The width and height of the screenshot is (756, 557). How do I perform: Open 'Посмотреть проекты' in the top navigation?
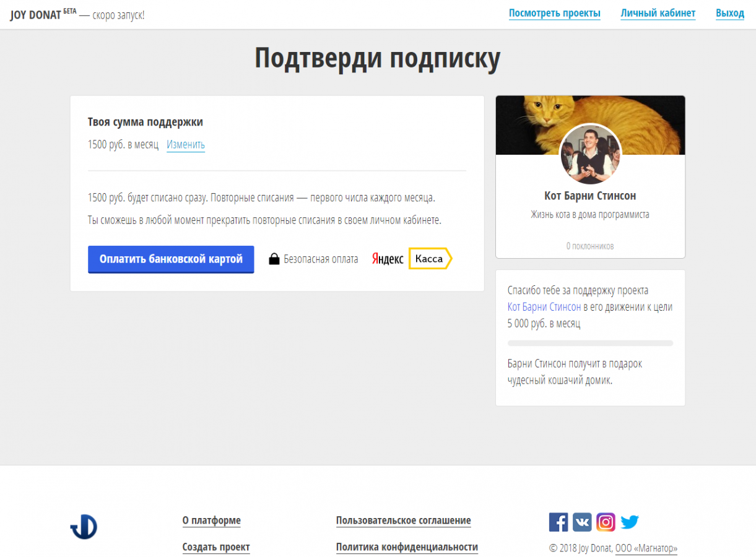click(554, 14)
